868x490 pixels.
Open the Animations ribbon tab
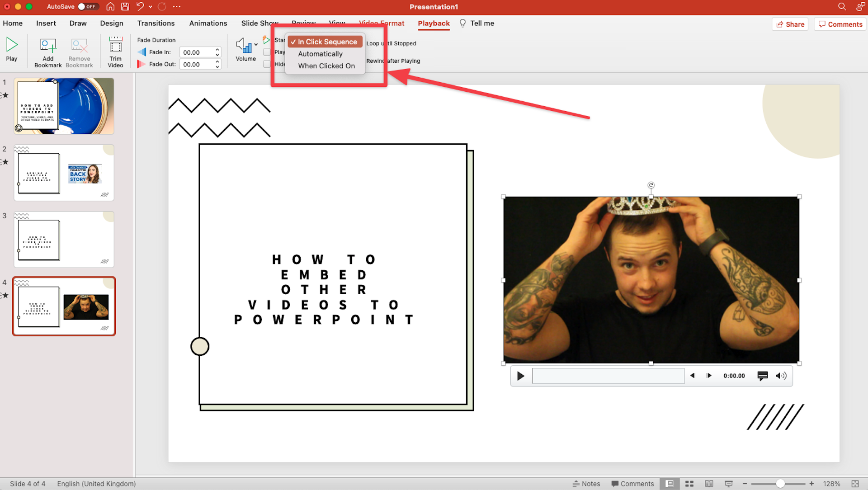[208, 23]
